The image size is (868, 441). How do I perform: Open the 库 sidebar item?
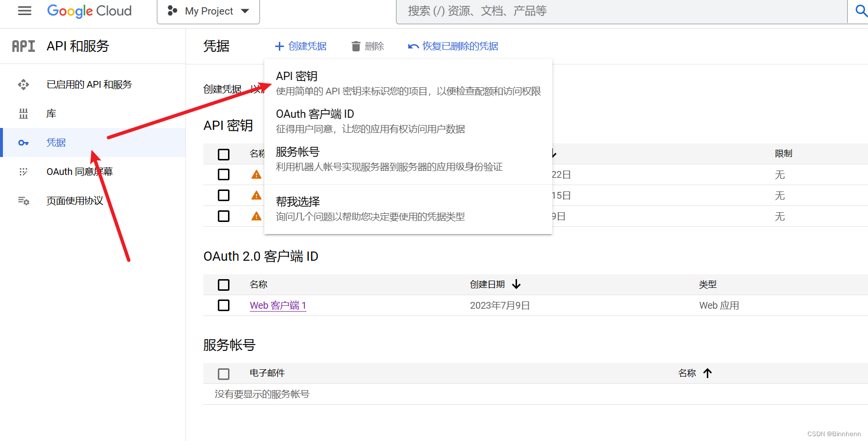51,114
